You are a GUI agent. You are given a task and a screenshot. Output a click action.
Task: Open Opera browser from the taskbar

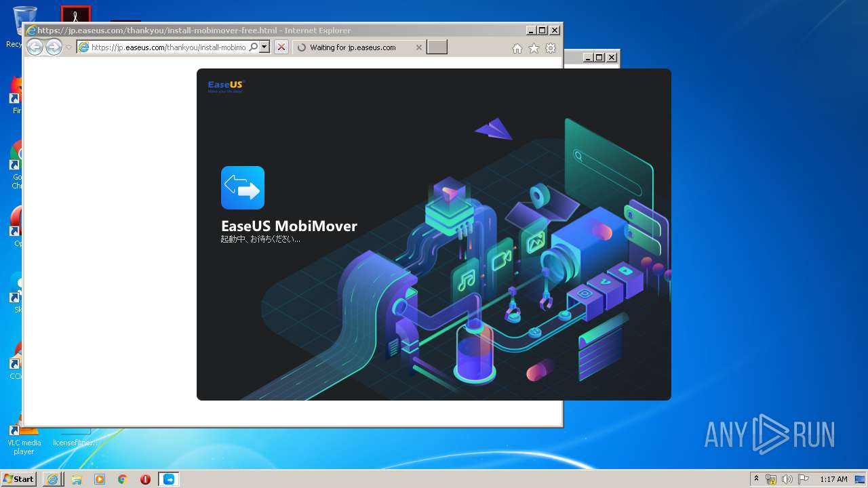pyautogui.click(x=145, y=479)
